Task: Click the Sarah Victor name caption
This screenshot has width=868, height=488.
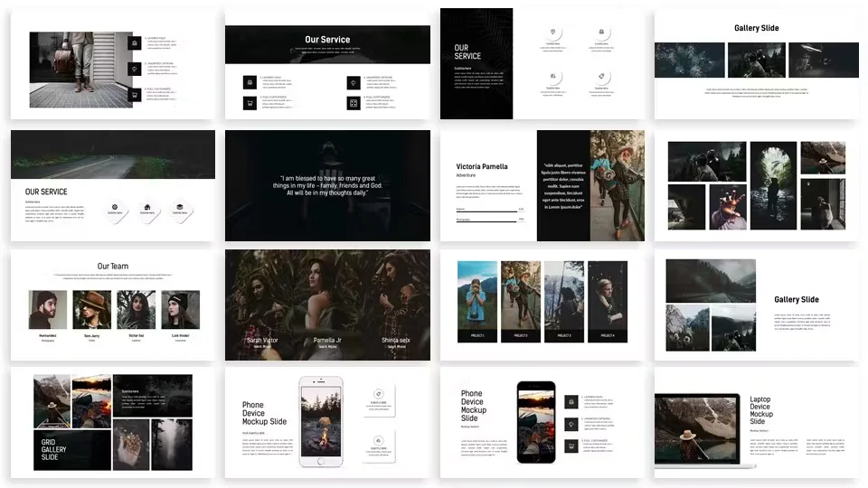Action: [262, 341]
